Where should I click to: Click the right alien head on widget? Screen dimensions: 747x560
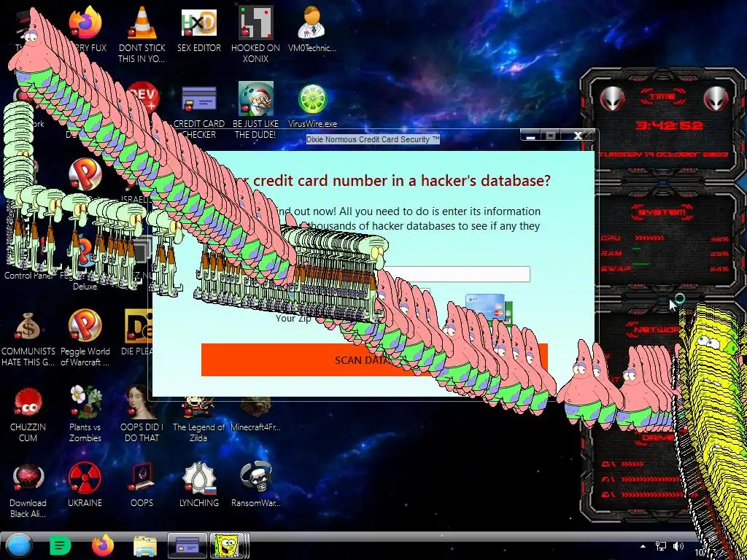pyautogui.click(x=716, y=98)
